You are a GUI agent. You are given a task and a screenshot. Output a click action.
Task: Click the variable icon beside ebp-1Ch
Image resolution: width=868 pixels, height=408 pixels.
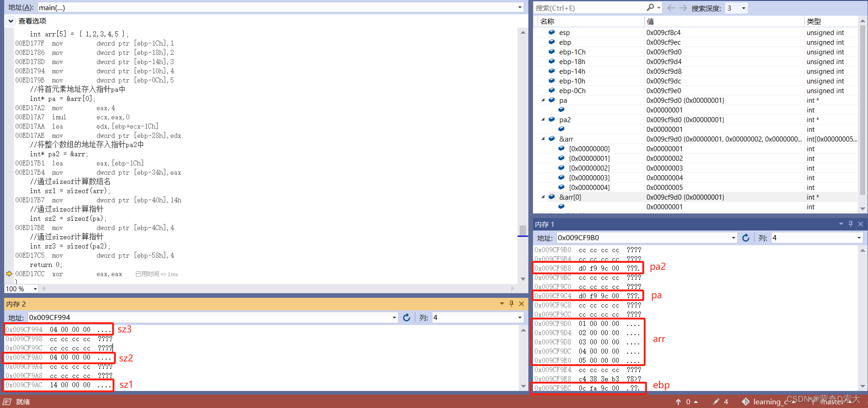[551, 52]
